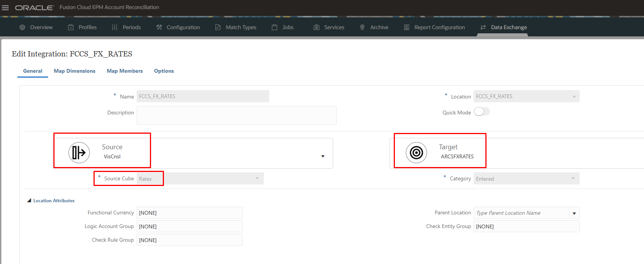This screenshot has width=644, height=264.
Task: Click the Jobs clipboard icon
Action: point(274,27)
